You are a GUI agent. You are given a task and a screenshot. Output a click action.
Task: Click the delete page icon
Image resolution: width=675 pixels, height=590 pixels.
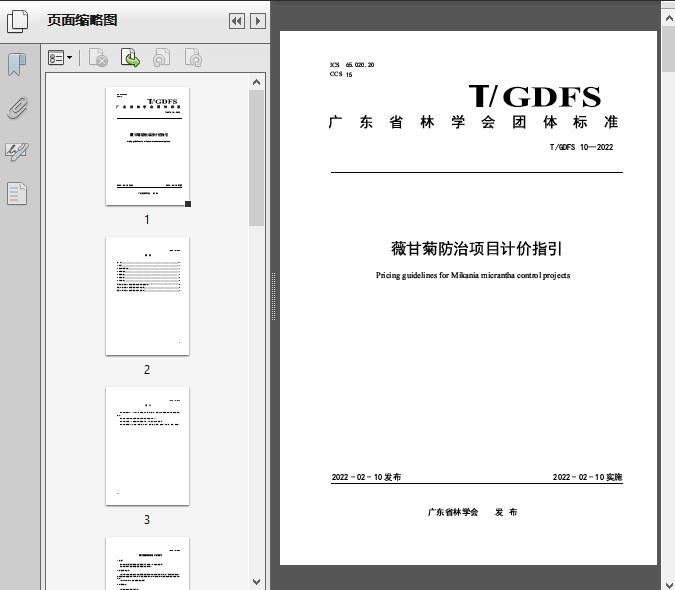click(98, 58)
